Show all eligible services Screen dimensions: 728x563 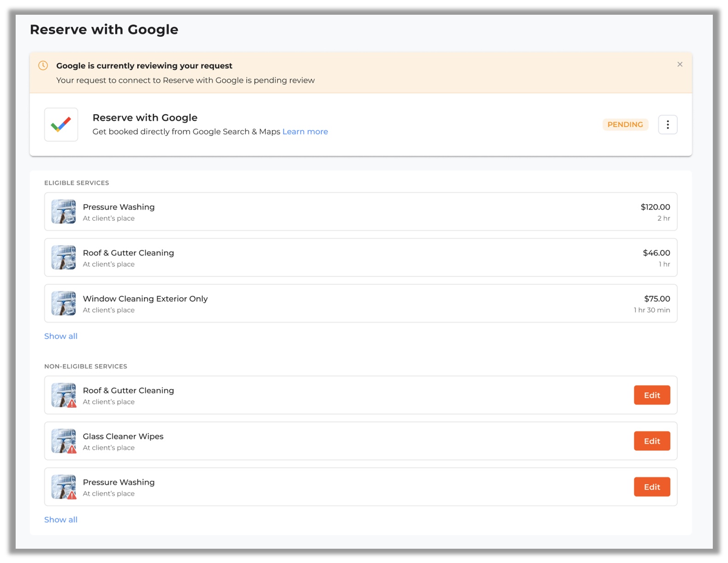pos(61,336)
